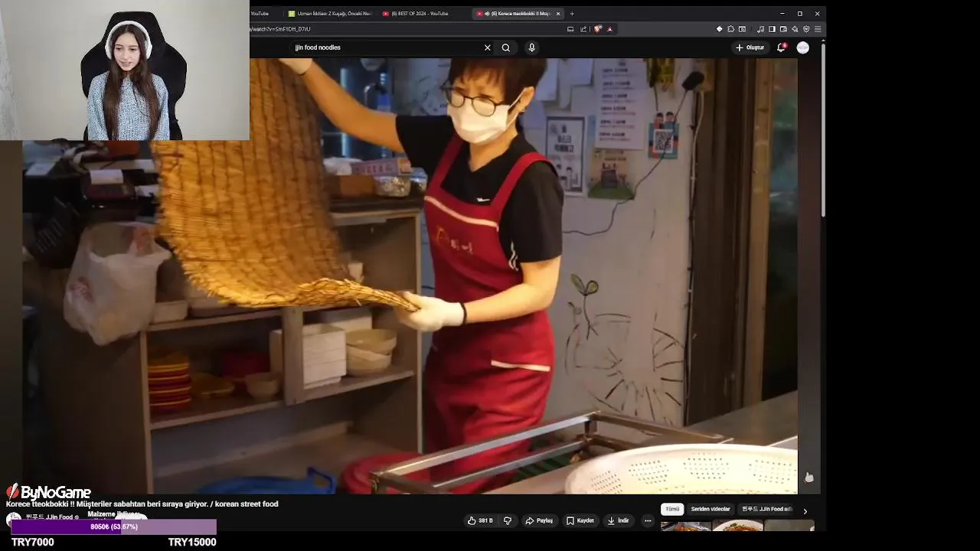Open the second recommended video thumbnail
980x551 pixels.
click(x=737, y=526)
